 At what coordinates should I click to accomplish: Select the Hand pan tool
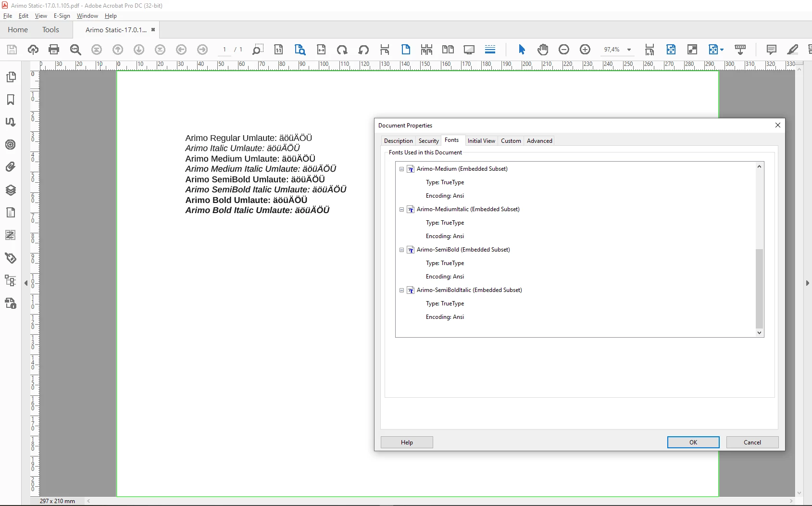[x=543, y=50]
